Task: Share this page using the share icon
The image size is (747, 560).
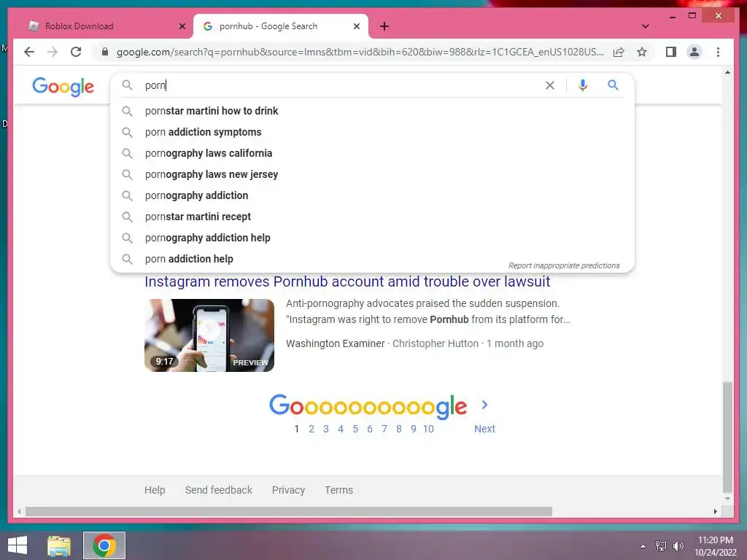Action: [x=619, y=52]
